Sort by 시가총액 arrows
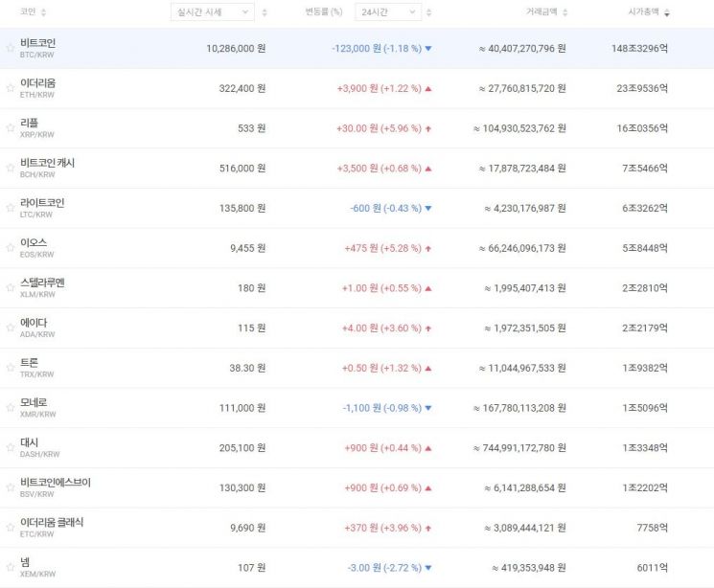This screenshot has height=588, width=714. 667,12
